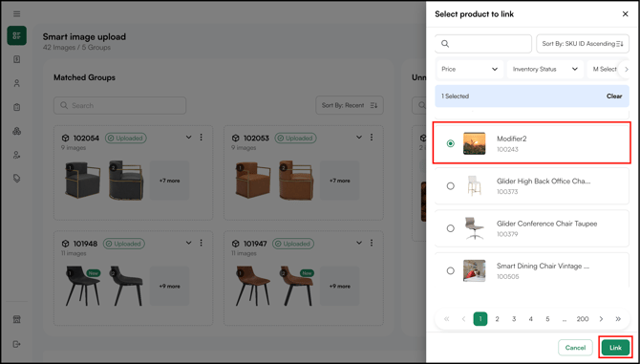Open the clipboard sidebar icon
640x364 pixels.
(x=17, y=107)
